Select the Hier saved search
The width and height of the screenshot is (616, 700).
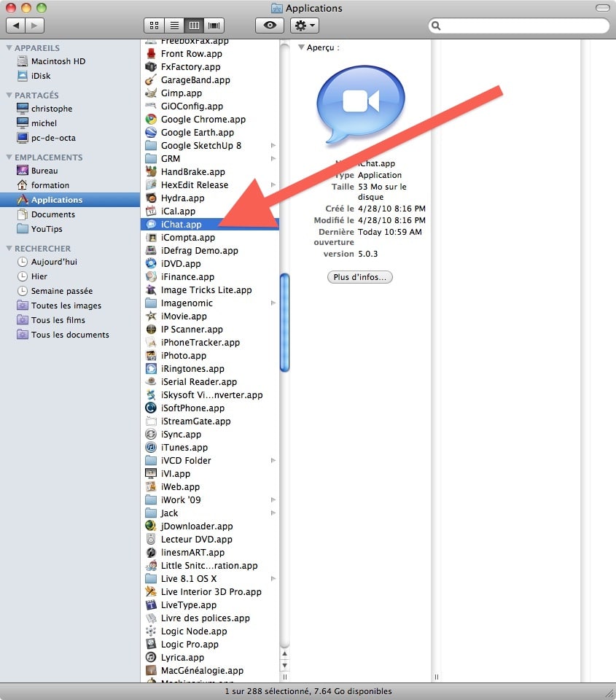pyautogui.click(x=39, y=276)
